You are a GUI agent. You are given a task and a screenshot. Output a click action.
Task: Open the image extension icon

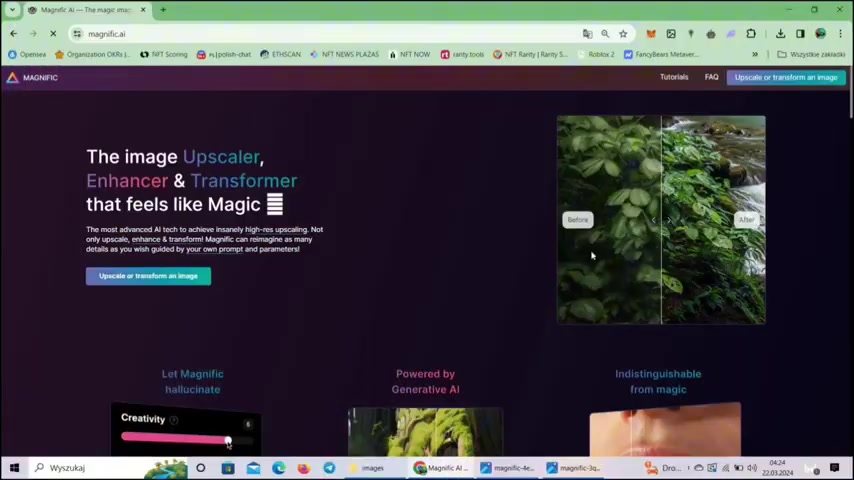671,34
